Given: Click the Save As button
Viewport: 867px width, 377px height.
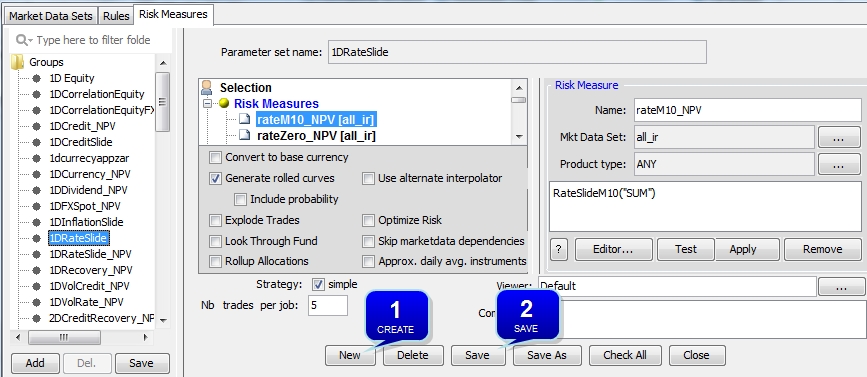Looking at the screenshot, I should coord(547,355).
